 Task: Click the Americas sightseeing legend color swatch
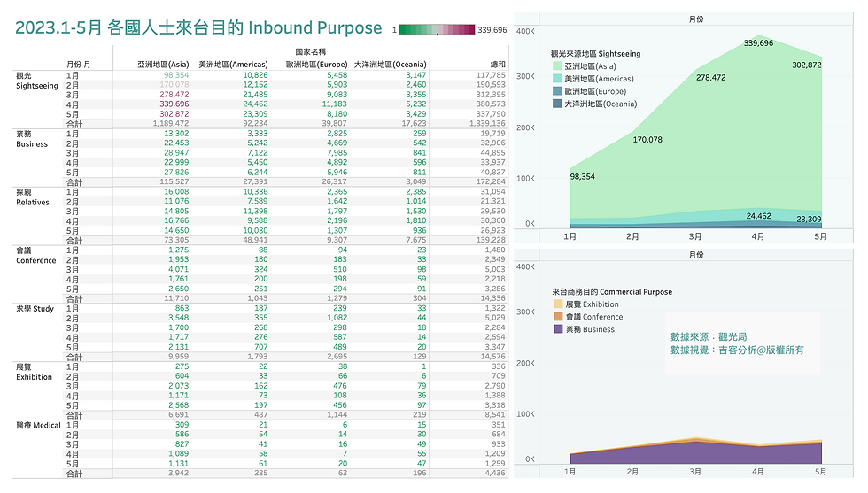(557, 79)
